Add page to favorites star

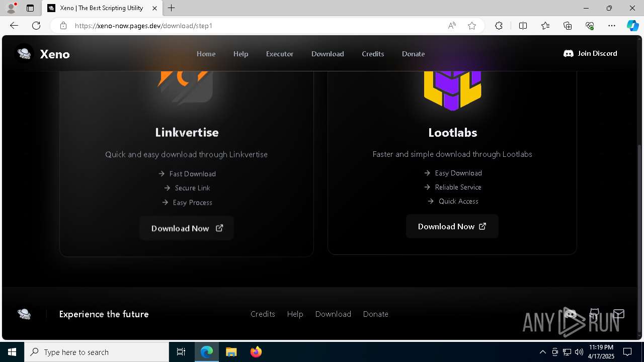point(472,26)
